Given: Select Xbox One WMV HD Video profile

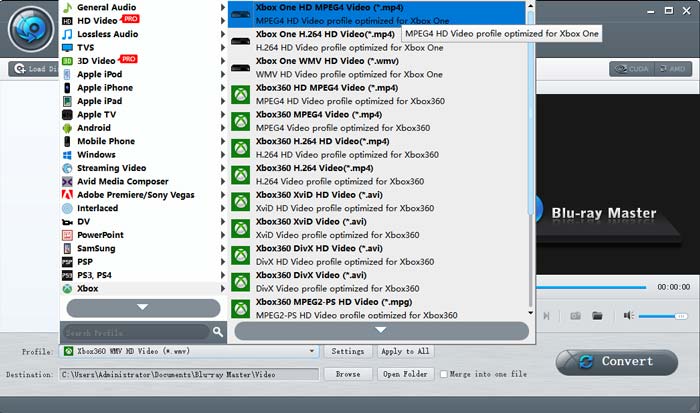Looking at the screenshot, I should (377, 68).
